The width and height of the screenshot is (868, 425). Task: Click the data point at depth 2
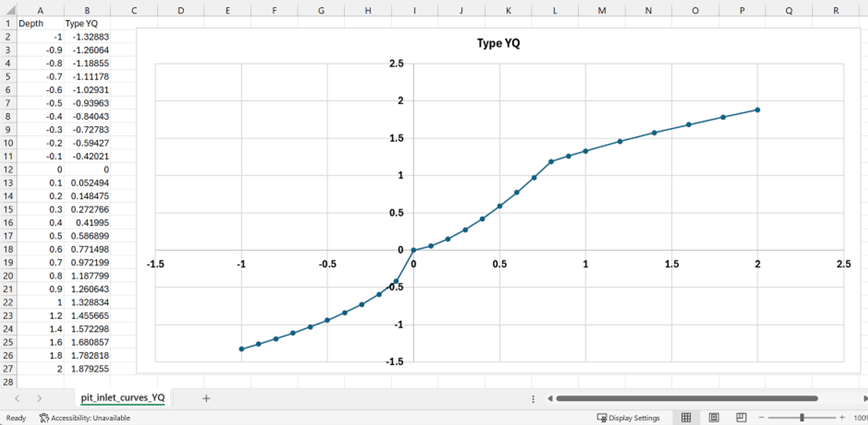click(757, 110)
